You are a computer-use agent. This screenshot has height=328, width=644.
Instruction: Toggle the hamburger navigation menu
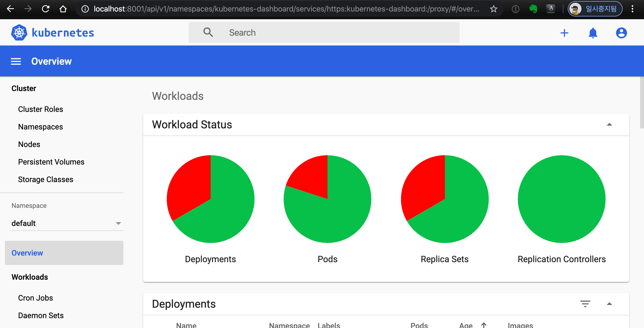point(16,61)
